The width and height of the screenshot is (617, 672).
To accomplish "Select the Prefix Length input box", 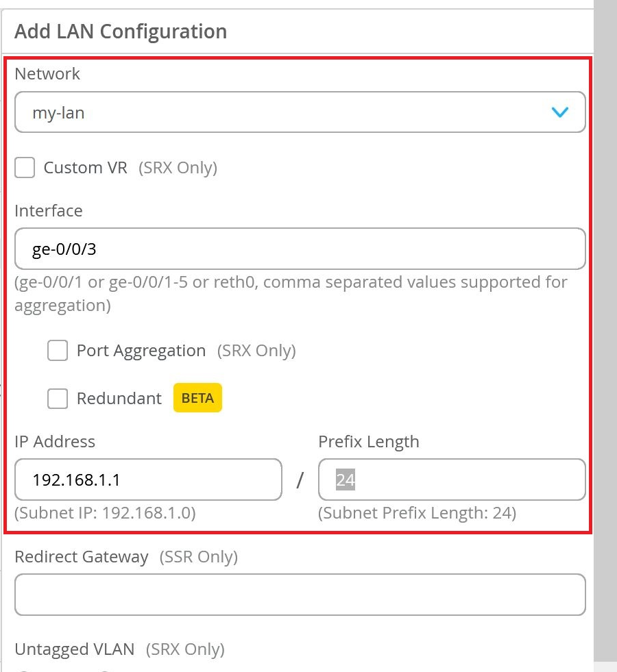I will coord(452,480).
